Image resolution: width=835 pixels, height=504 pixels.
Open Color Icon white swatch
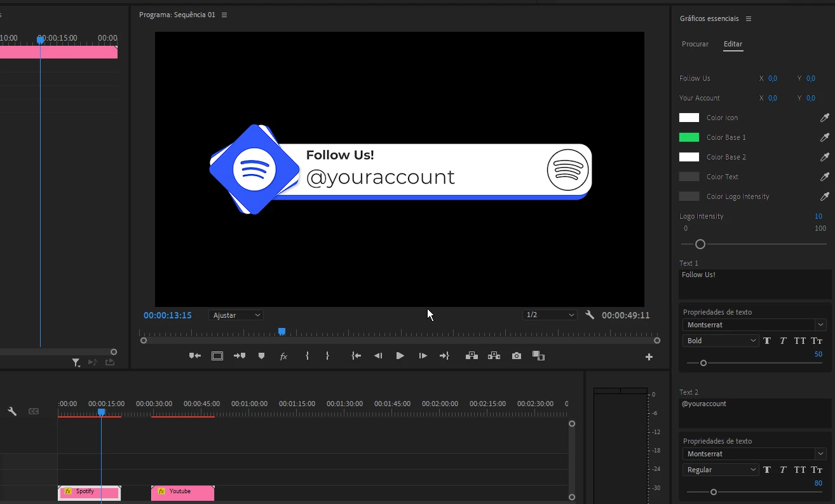coord(689,118)
